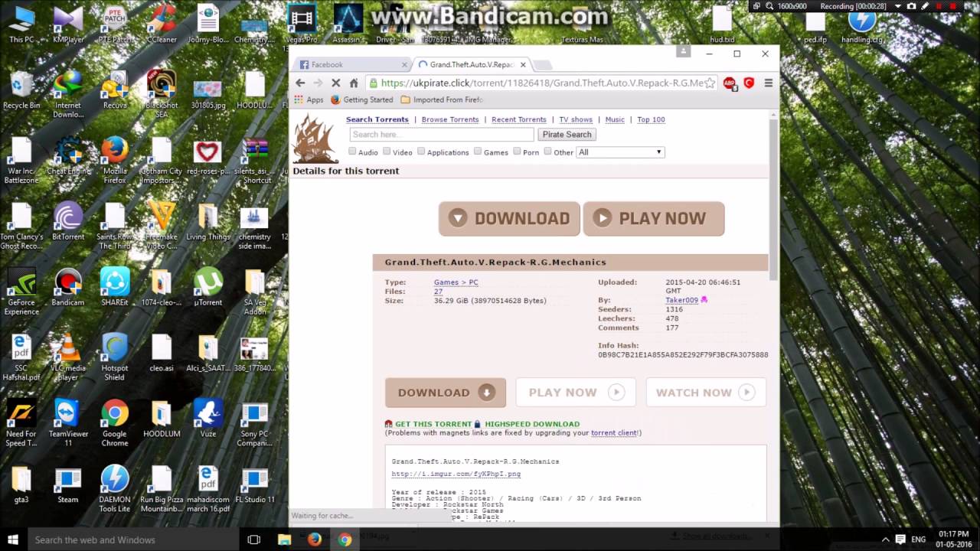Viewport: 980px width, 551px height.
Task: Open the GET THIS TORRENT magnet link
Action: (433, 424)
